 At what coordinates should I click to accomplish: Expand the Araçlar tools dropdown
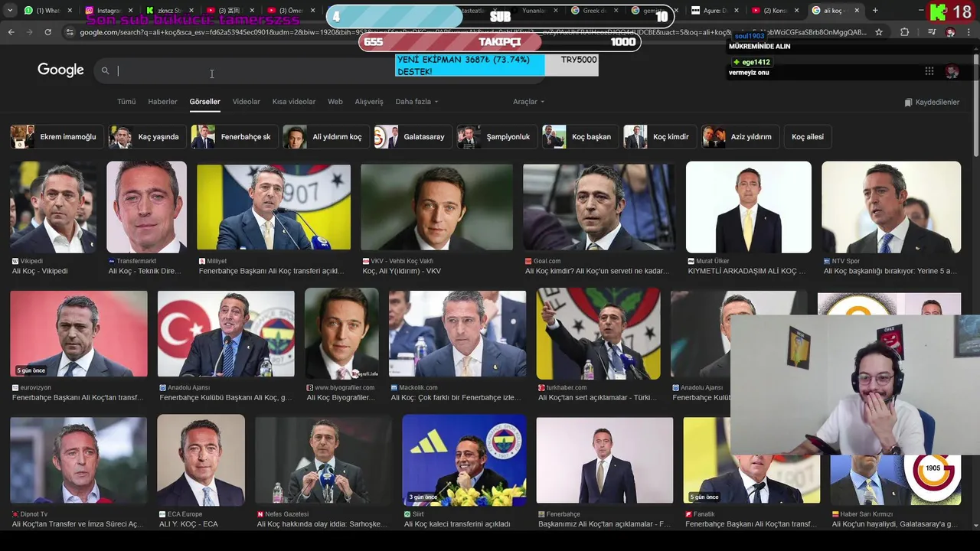(x=528, y=102)
